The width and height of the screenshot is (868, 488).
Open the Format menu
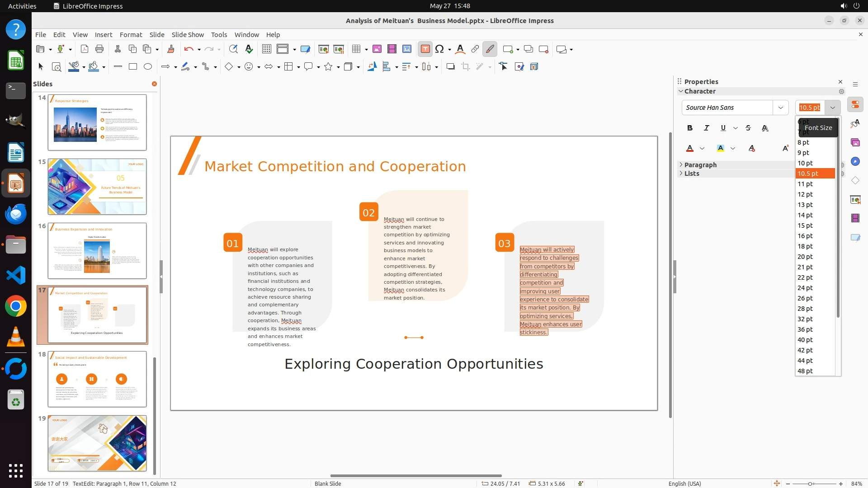point(131,35)
